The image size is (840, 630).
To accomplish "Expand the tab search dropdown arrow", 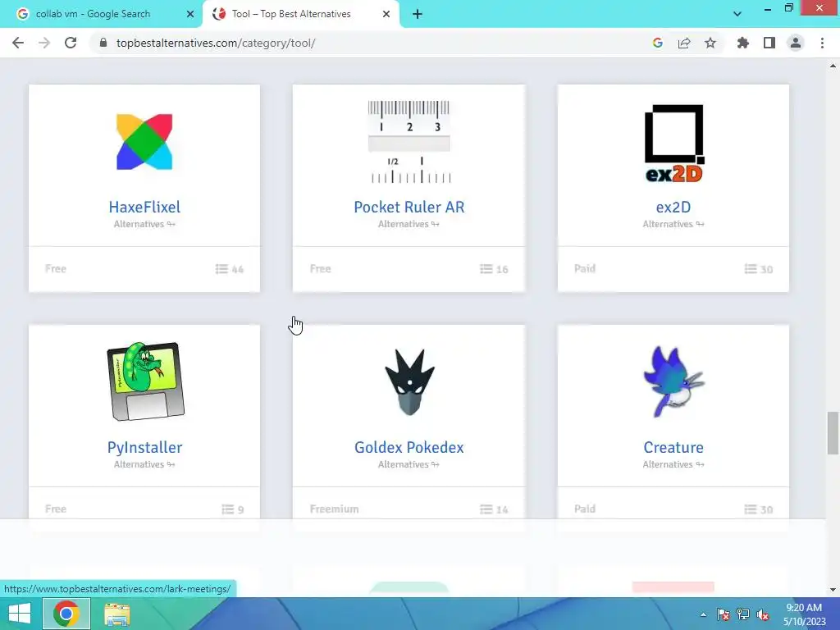I will (737, 15).
